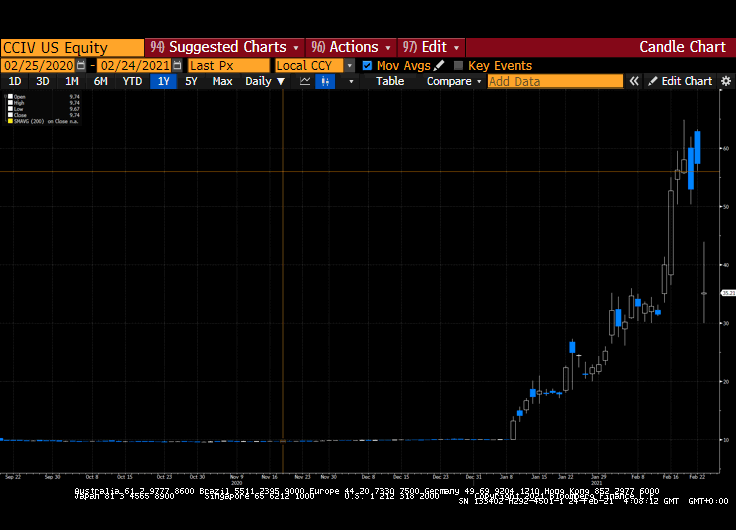Open the start date calendar picker icon
This screenshot has width=736, height=530.
(x=81, y=65)
